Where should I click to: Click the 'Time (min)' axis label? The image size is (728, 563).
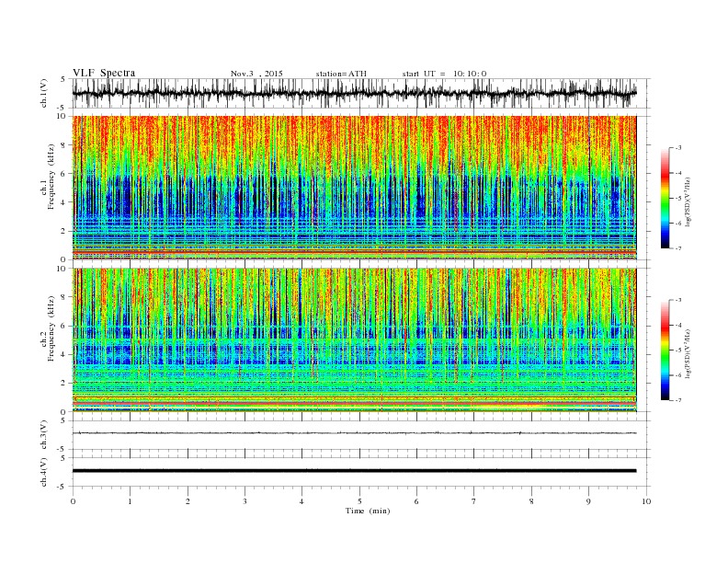click(368, 511)
